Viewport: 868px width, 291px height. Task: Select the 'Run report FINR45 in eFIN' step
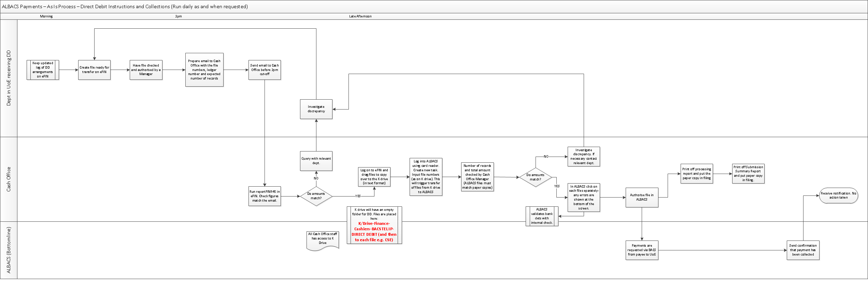point(265,196)
